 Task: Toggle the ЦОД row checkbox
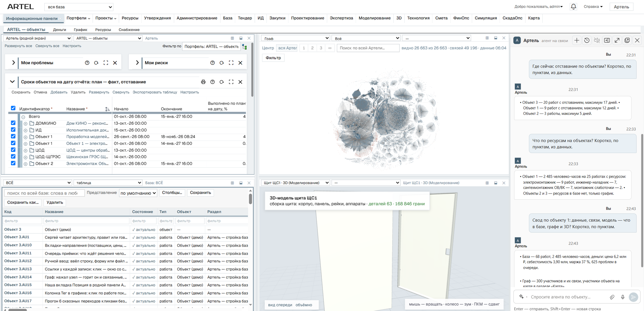[x=13, y=150]
